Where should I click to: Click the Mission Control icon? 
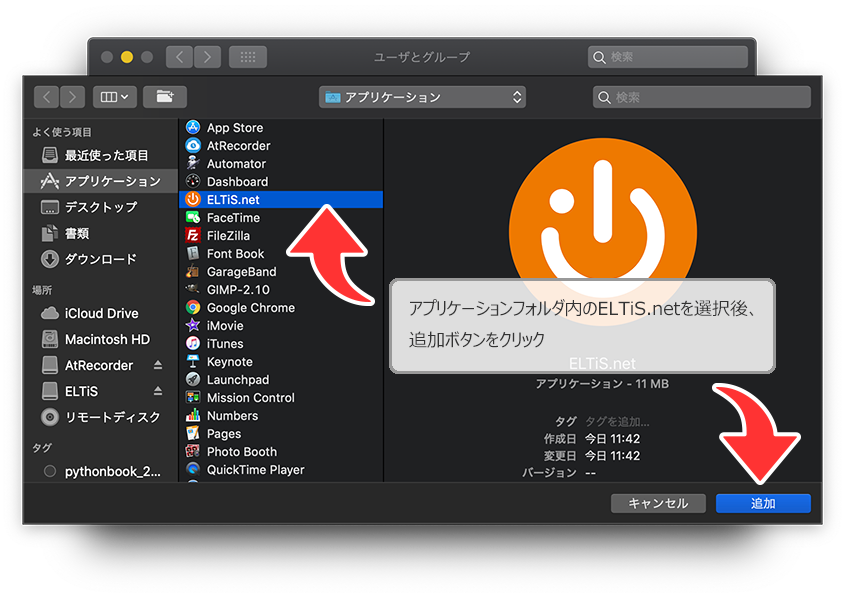(x=193, y=398)
